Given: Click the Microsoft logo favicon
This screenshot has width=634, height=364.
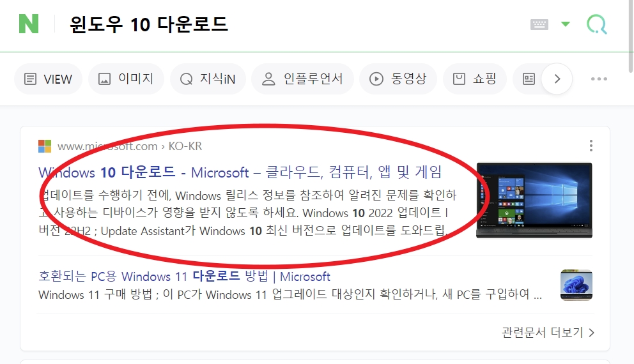Looking at the screenshot, I should [x=45, y=146].
